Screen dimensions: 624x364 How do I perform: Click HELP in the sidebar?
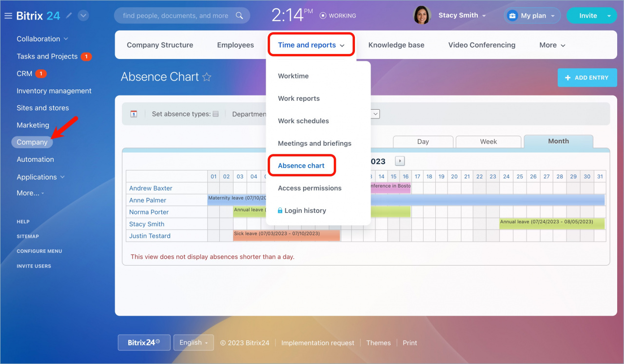pos(23,222)
